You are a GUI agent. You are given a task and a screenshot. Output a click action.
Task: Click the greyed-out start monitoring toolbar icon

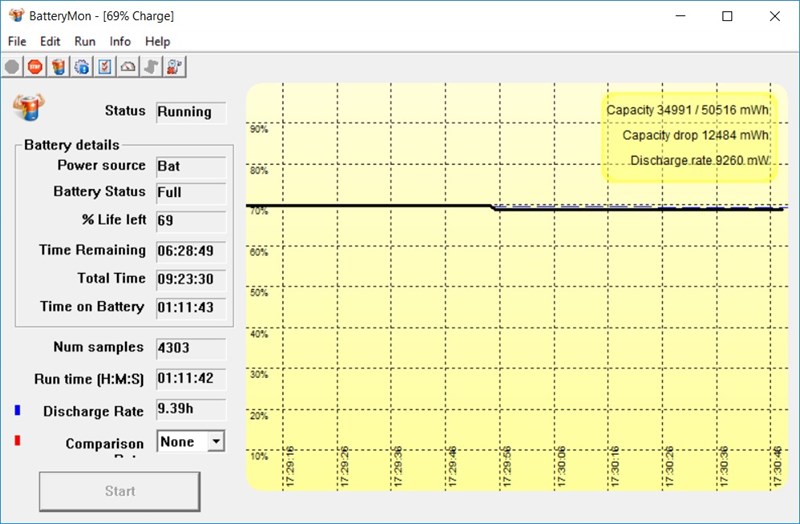[12, 67]
